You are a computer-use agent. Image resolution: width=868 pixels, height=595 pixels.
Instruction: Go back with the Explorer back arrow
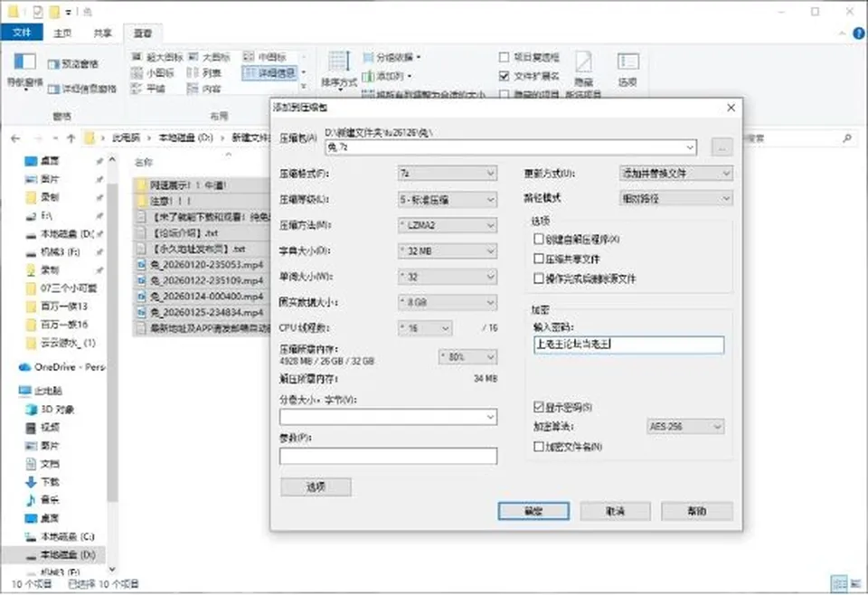(15, 138)
